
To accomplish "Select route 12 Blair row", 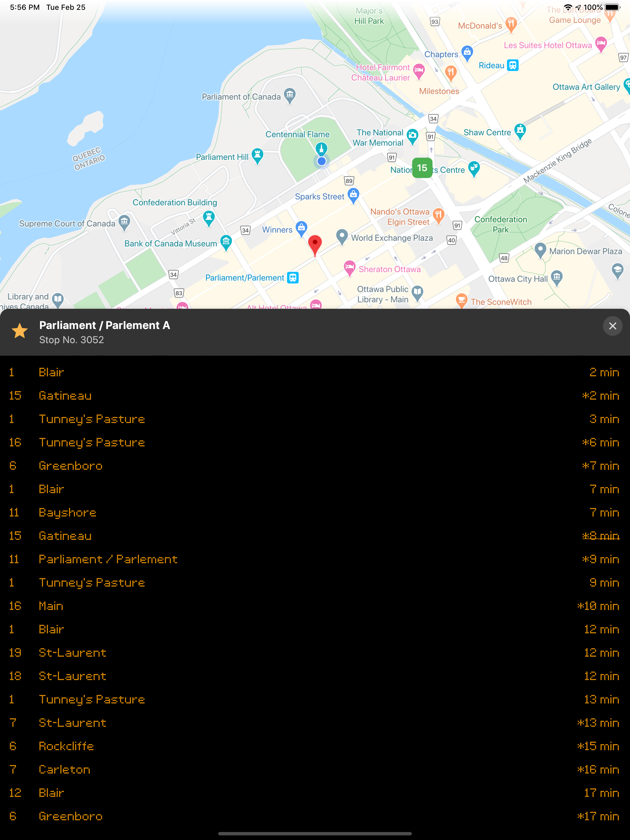I will coord(315,793).
